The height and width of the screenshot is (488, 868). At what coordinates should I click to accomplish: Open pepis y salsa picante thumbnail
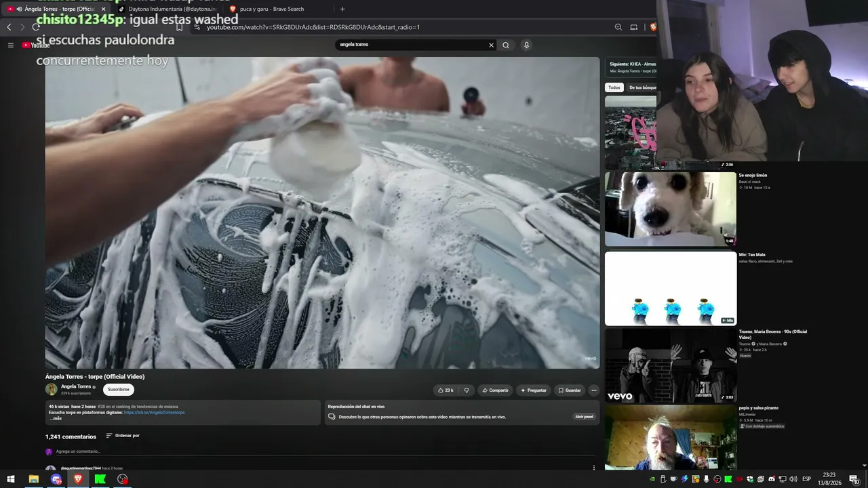670,438
